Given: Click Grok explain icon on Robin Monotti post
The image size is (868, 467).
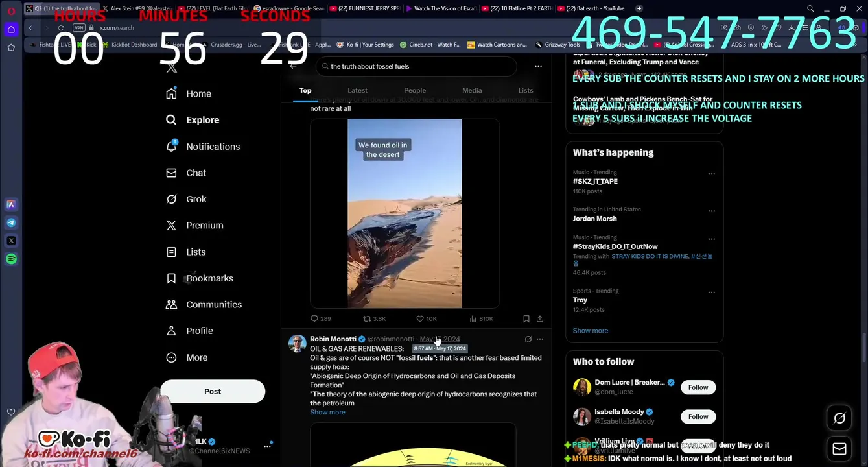Looking at the screenshot, I should point(528,339).
